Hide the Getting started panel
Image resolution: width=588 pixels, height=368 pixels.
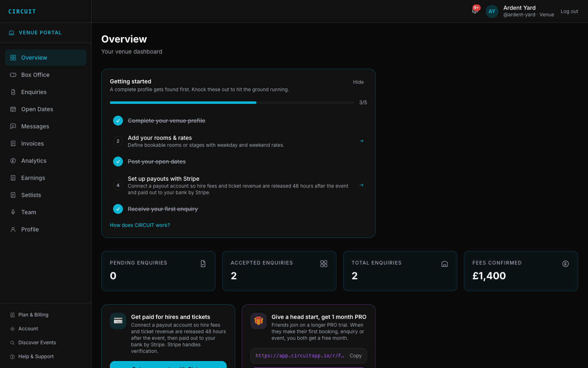pos(359,82)
